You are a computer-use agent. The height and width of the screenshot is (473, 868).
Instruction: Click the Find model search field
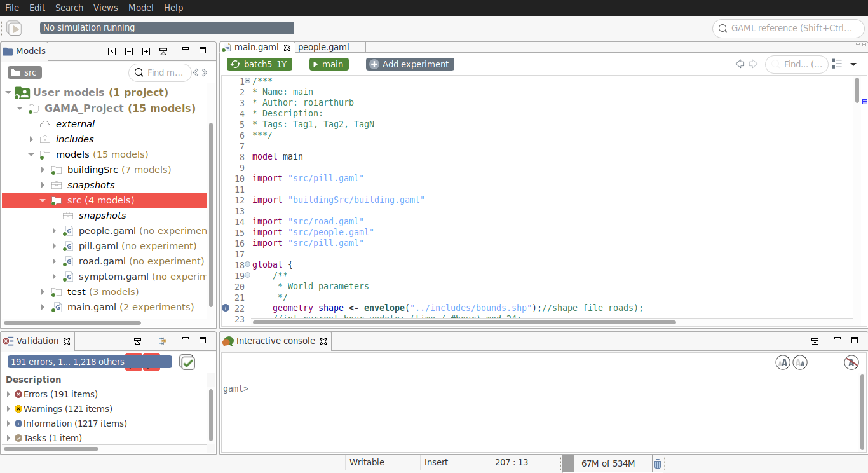coord(160,72)
